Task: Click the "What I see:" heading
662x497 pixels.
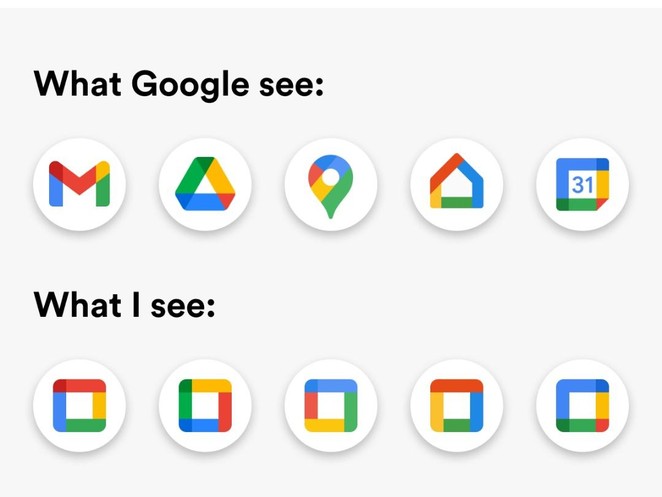Action: 125,305
